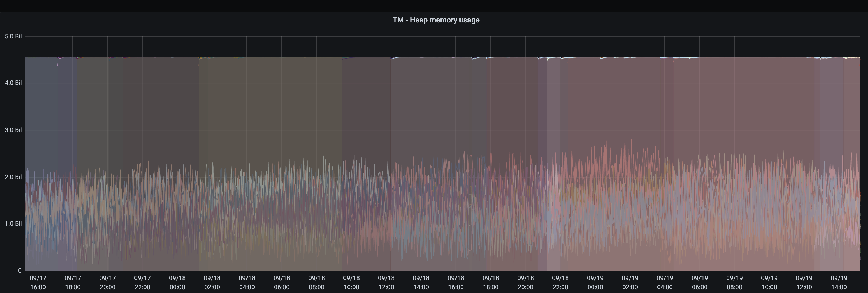The height and width of the screenshot is (293, 868).
Task: Click the 09/17 16:00 time axis label
Action: pos(38,283)
